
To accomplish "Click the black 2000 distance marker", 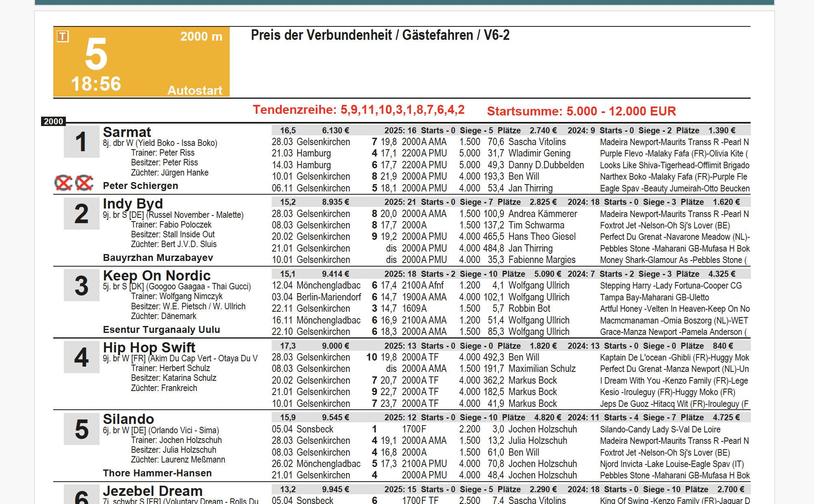I will (53, 121).
